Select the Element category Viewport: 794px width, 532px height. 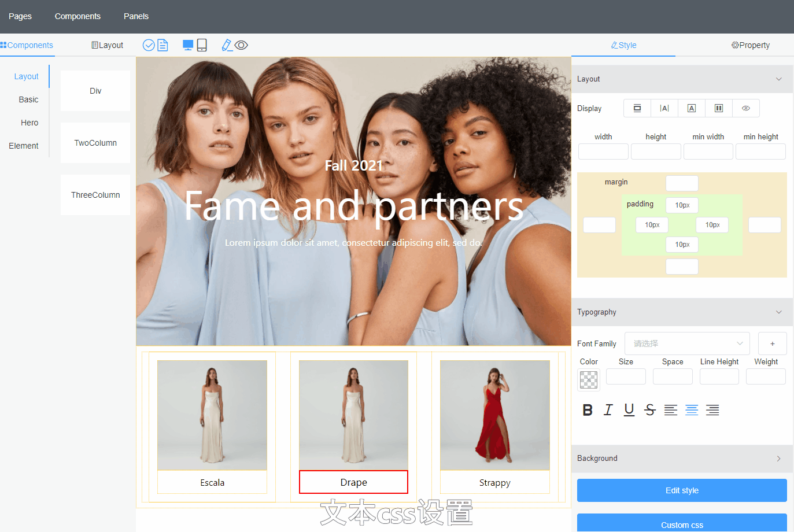pyautogui.click(x=24, y=146)
